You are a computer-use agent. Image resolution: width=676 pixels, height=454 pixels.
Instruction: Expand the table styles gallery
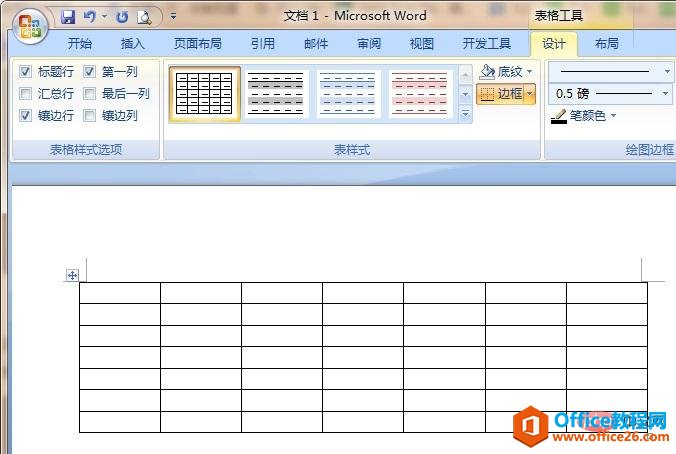click(x=465, y=114)
